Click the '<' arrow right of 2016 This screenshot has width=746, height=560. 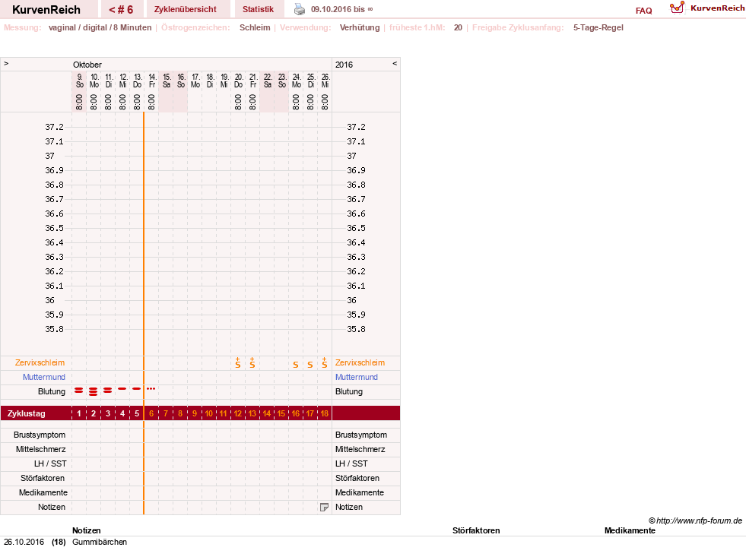pyautogui.click(x=395, y=64)
